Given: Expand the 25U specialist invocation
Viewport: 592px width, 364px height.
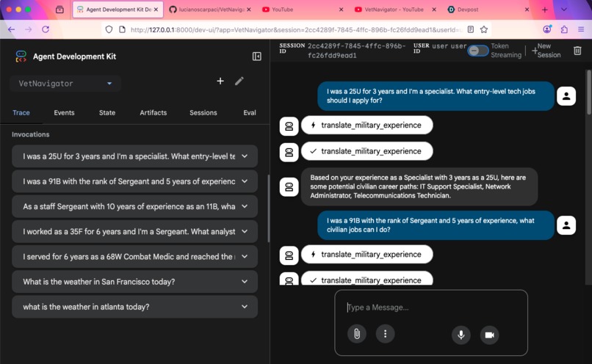Looking at the screenshot, I should pos(135,156).
